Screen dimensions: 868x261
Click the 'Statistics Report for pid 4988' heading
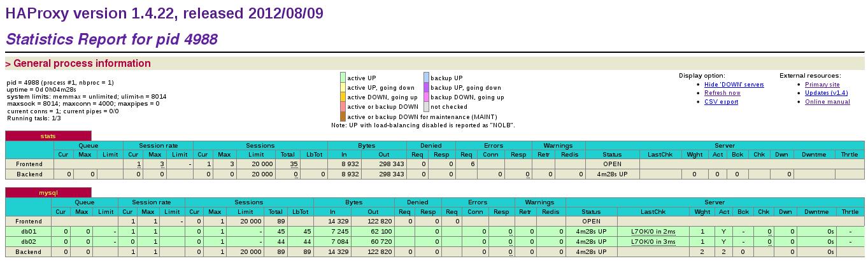111,39
